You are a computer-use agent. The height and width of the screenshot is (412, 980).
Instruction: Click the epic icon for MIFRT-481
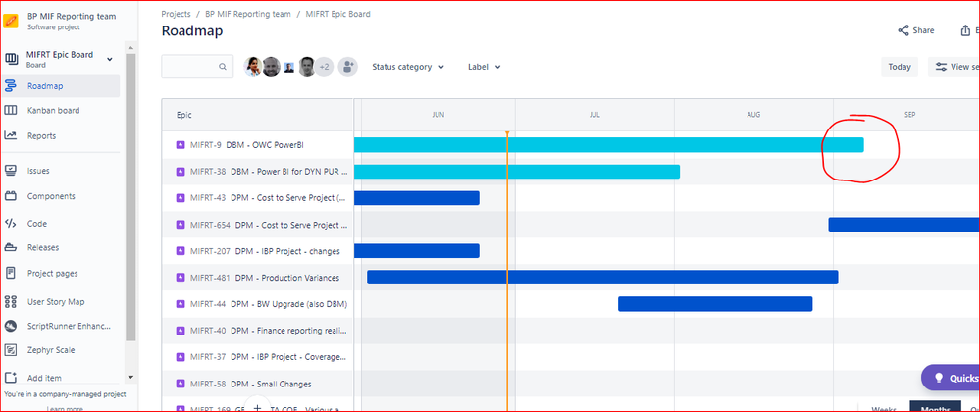181,277
